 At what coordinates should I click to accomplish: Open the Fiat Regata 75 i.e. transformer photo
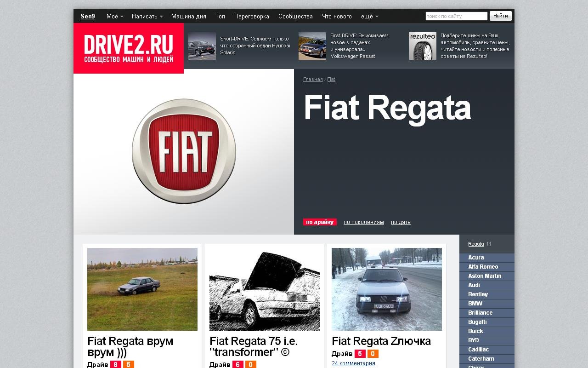coord(265,289)
